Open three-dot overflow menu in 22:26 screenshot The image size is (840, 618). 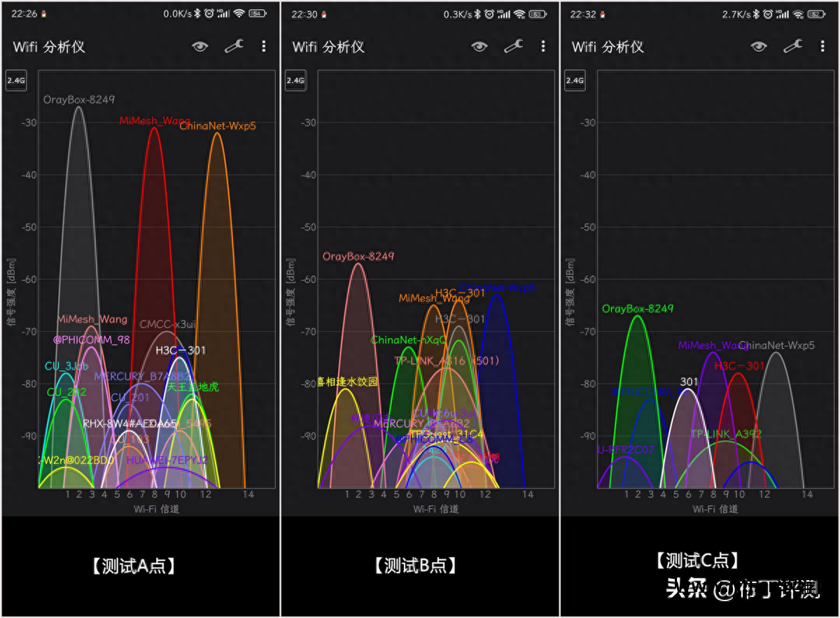[x=263, y=47]
